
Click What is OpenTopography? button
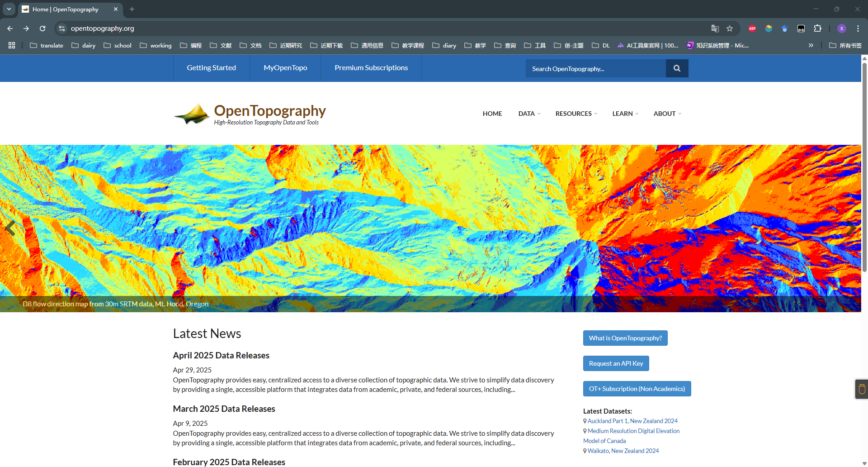[625, 338]
